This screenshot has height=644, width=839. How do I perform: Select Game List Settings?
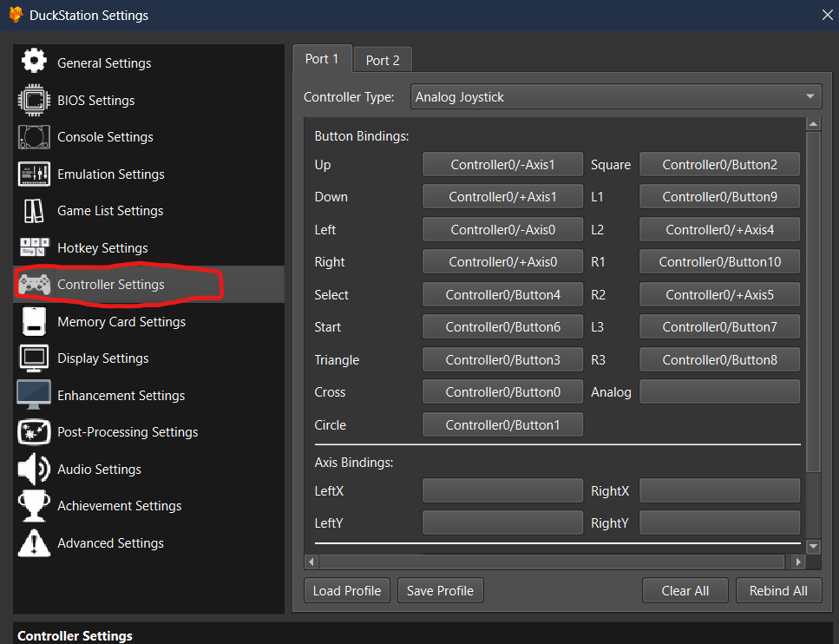click(x=148, y=211)
